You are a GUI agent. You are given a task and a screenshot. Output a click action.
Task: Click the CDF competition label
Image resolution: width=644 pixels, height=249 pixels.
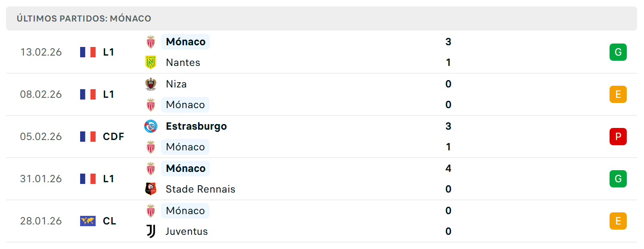pyautogui.click(x=114, y=137)
